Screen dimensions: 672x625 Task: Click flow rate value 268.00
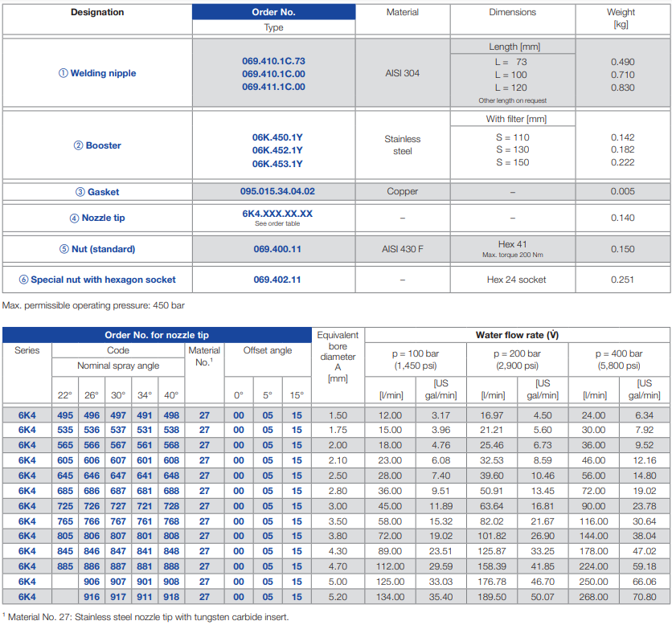[593, 597]
